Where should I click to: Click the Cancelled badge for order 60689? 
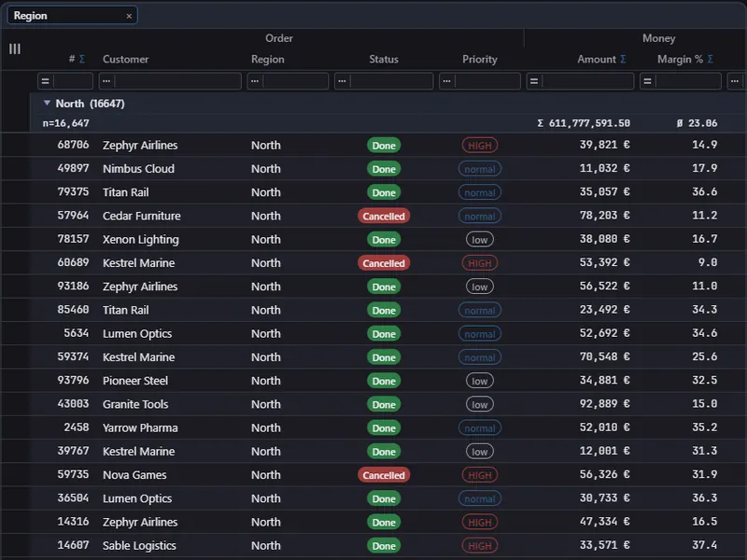coord(384,263)
